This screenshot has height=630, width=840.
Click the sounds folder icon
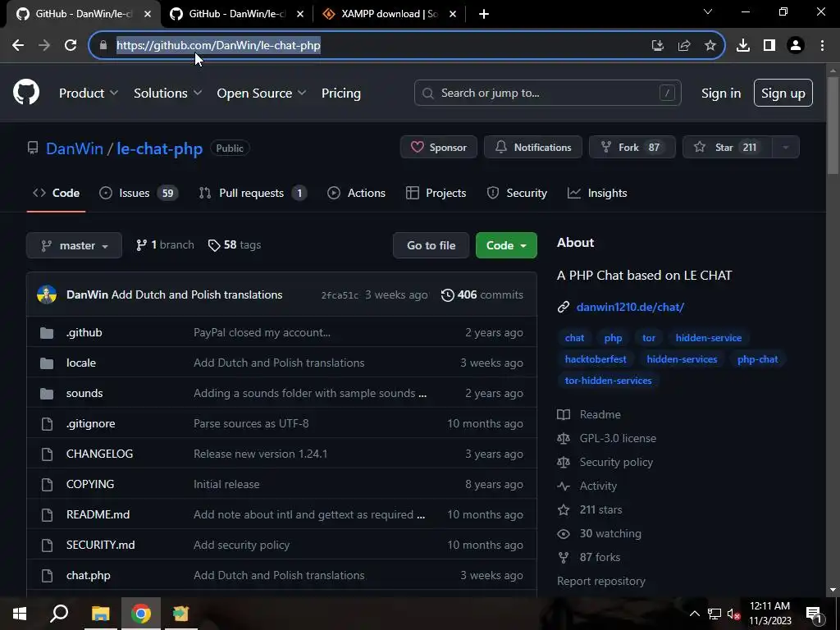[x=47, y=394]
